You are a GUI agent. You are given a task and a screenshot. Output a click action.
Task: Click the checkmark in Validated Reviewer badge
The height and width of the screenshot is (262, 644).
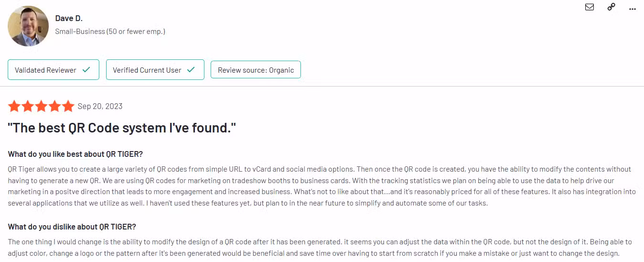click(x=86, y=70)
